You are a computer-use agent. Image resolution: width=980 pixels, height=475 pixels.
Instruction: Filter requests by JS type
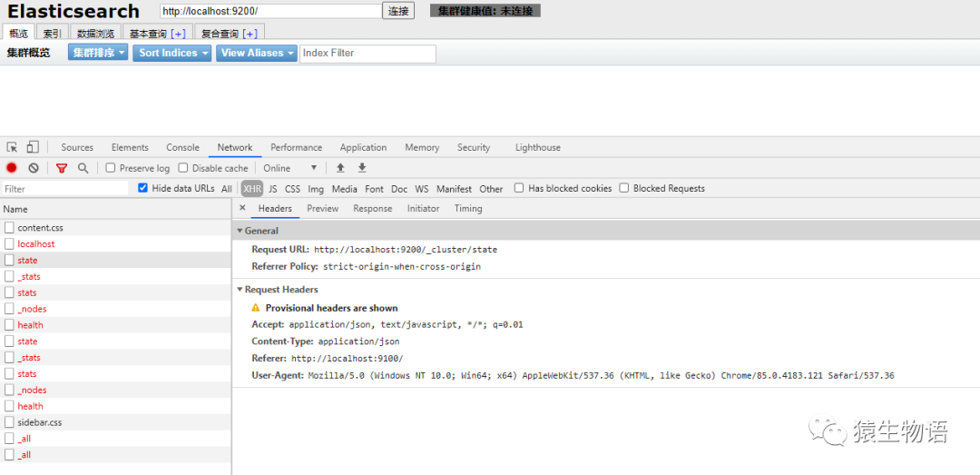tap(273, 188)
